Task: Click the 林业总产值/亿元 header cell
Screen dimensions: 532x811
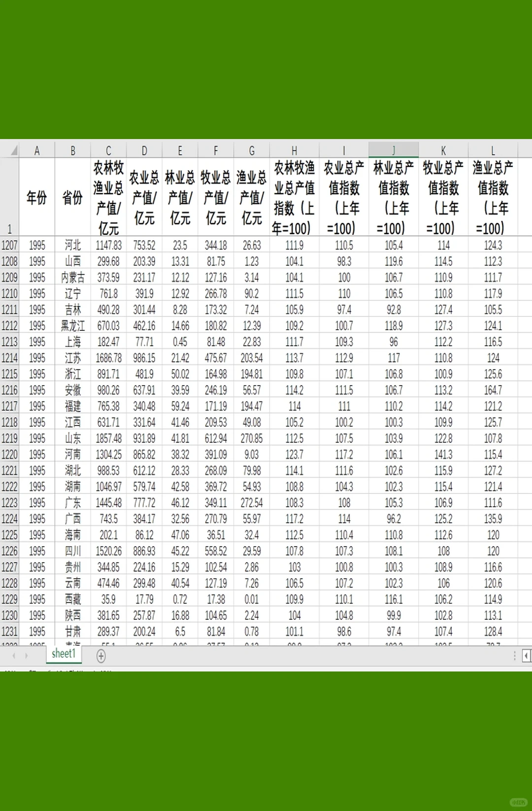Action: (x=180, y=197)
